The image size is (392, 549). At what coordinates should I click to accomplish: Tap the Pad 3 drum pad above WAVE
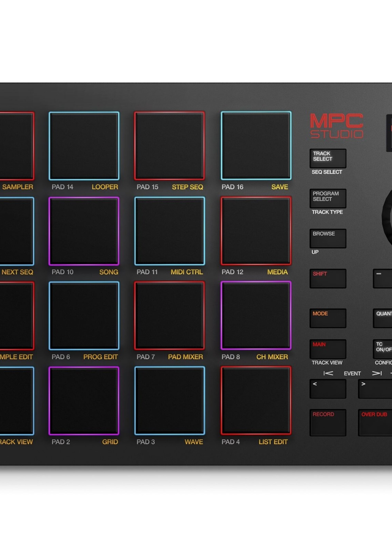[169, 401]
